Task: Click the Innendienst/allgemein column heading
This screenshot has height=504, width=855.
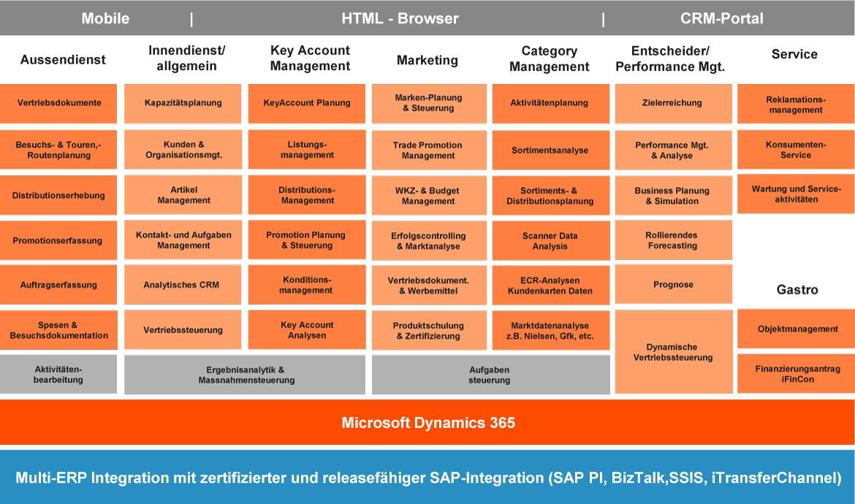Action: click(186, 58)
